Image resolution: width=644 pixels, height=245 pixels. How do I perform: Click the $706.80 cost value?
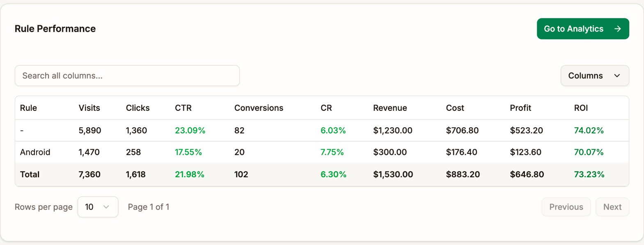click(462, 131)
